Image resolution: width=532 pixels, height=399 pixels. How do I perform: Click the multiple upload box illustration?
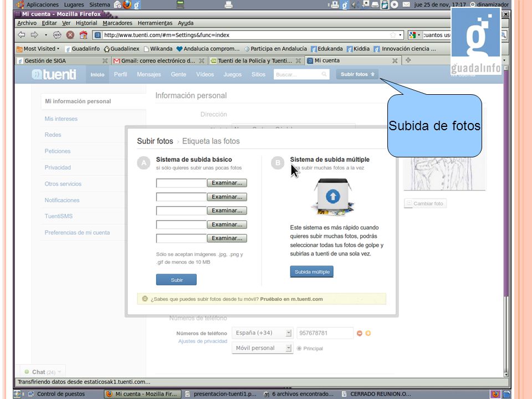(x=333, y=197)
